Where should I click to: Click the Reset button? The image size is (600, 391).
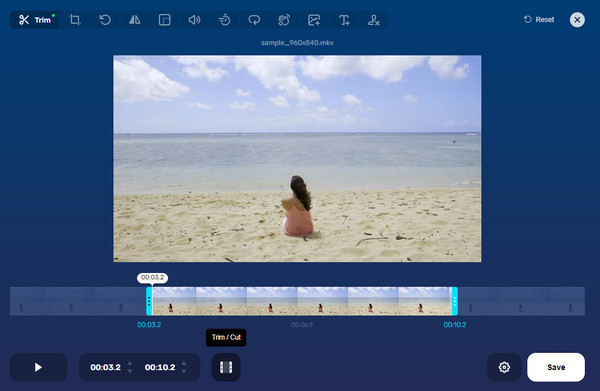(539, 20)
